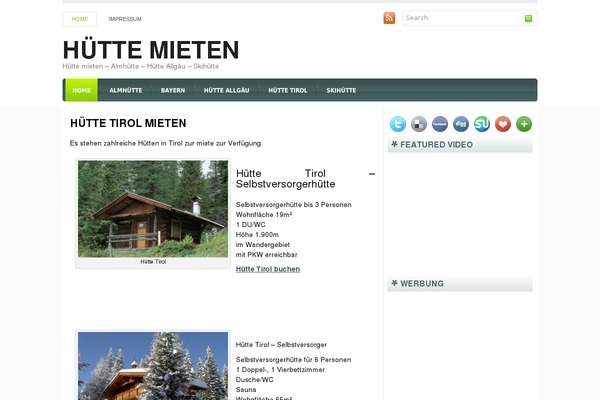This screenshot has width=600, height=400.
Task: Open the HÜTTE TIROL navigation tab
Action: 288,90
